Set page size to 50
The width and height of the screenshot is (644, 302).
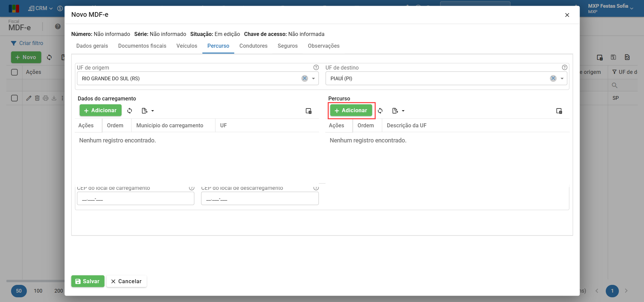click(19, 291)
